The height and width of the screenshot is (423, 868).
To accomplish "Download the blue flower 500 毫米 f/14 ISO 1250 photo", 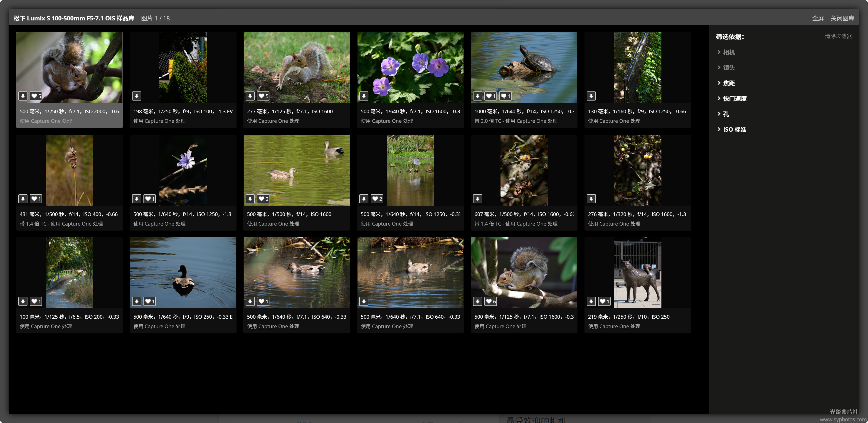I will point(136,199).
